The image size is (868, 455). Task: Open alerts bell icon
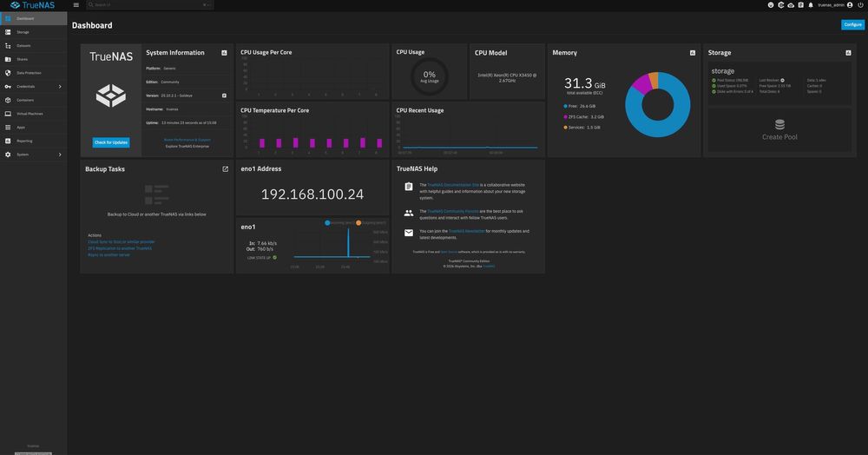tap(811, 5)
